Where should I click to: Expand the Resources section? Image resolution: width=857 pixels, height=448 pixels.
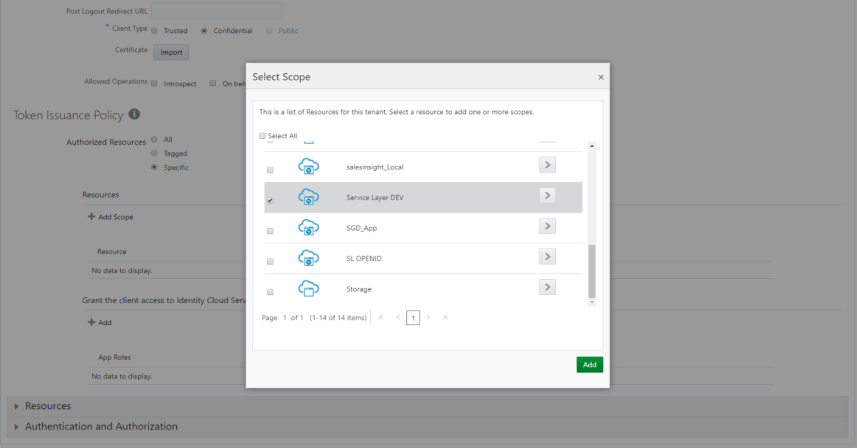(x=16, y=406)
